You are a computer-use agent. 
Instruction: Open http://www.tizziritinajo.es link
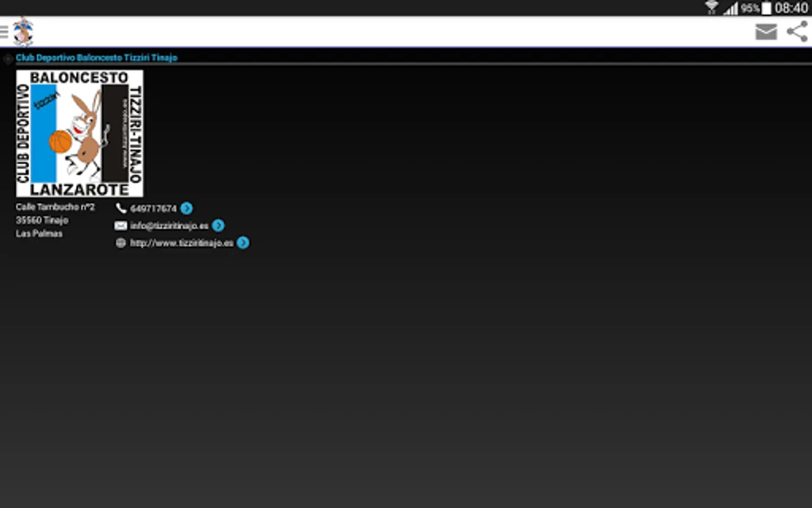pos(182,243)
